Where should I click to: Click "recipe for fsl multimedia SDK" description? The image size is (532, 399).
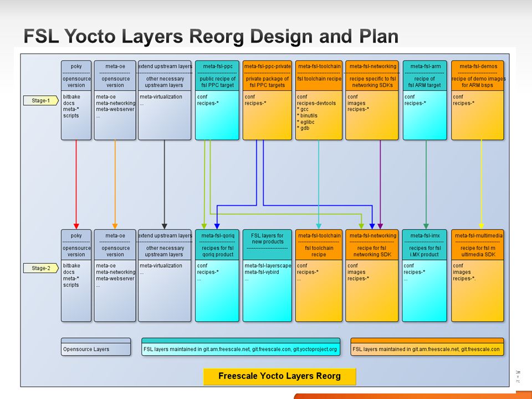[x=478, y=251]
